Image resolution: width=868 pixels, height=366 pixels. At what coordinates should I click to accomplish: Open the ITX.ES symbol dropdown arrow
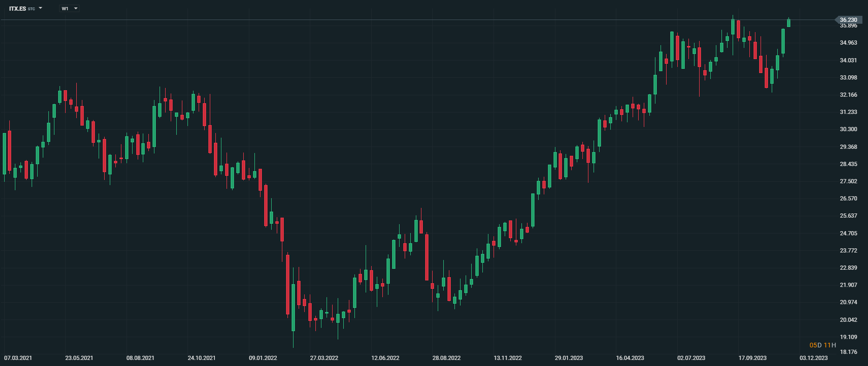click(x=40, y=8)
